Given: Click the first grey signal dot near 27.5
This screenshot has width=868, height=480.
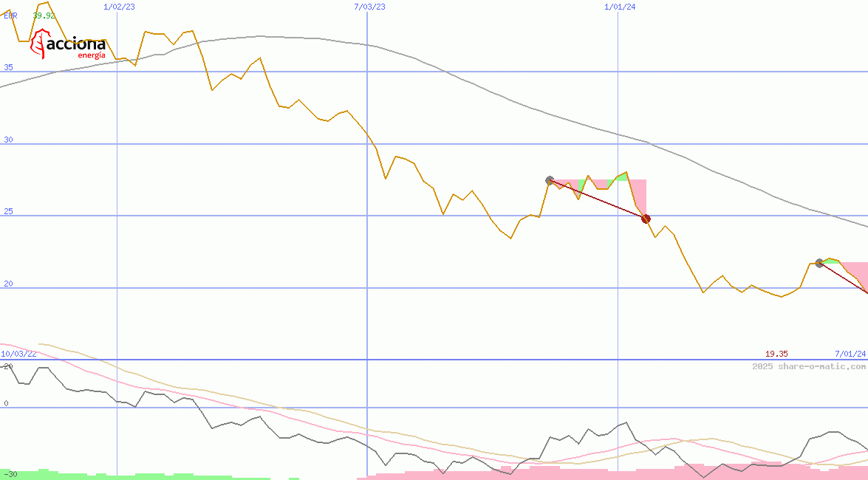Looking at the screenshot, I should click(x=550, y=180).
